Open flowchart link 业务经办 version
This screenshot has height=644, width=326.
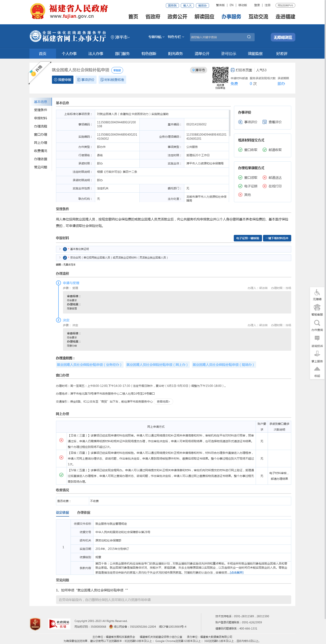click(89, 365)
